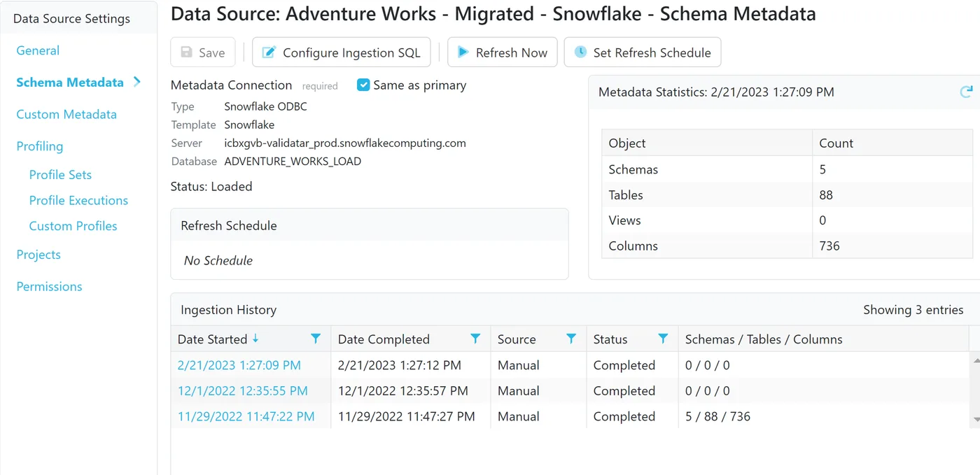980x475 pixels.
Task: Click the Schemas row label
Action: 633,169
